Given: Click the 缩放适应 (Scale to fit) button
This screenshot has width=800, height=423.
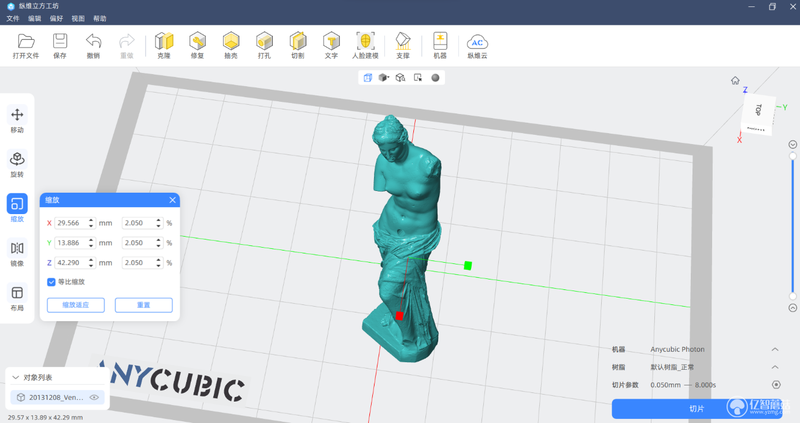Looking at the screenshot, I should 76,305.
